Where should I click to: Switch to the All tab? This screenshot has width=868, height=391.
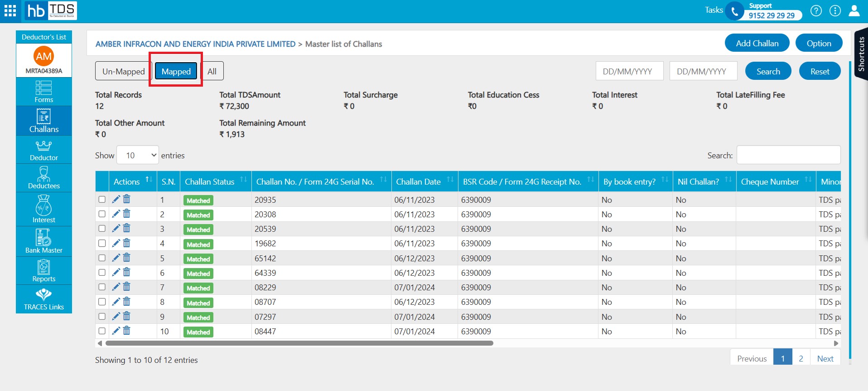pyautogui.click(x=212, y=71)
